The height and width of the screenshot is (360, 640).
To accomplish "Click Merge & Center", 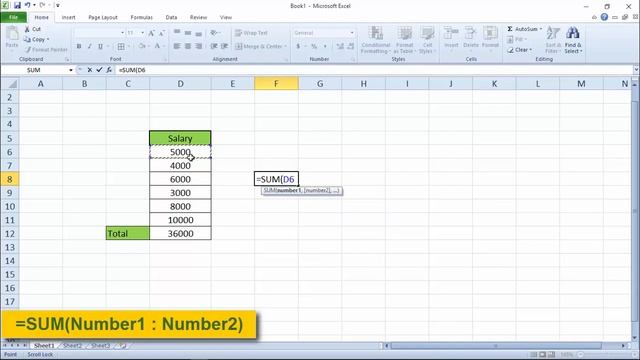I will pyautogui.click(x=258, y=47).
